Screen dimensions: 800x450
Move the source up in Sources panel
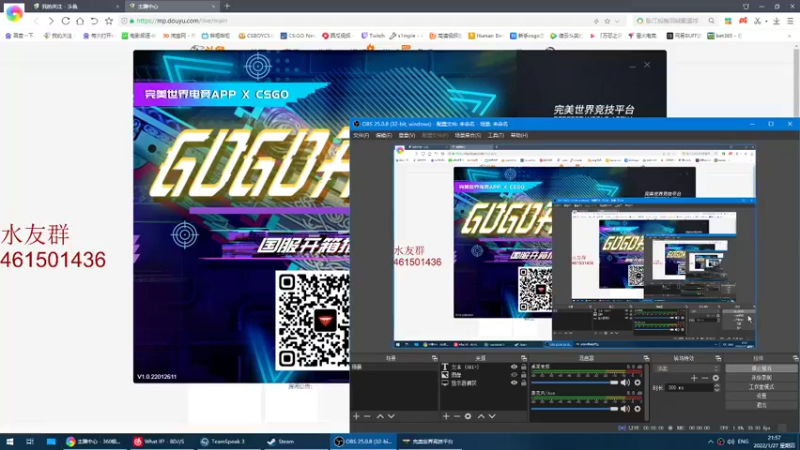coord(481,416)
